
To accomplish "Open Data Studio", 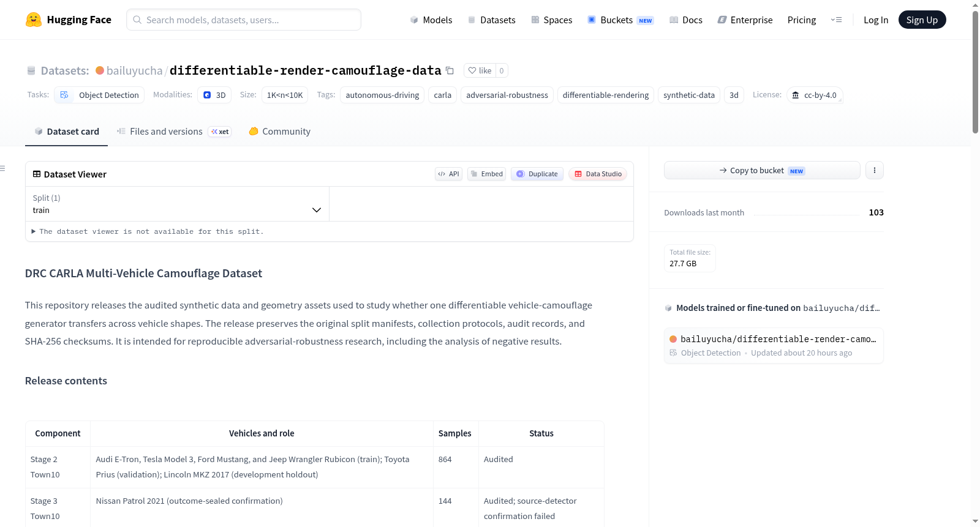I will (598, 174).
